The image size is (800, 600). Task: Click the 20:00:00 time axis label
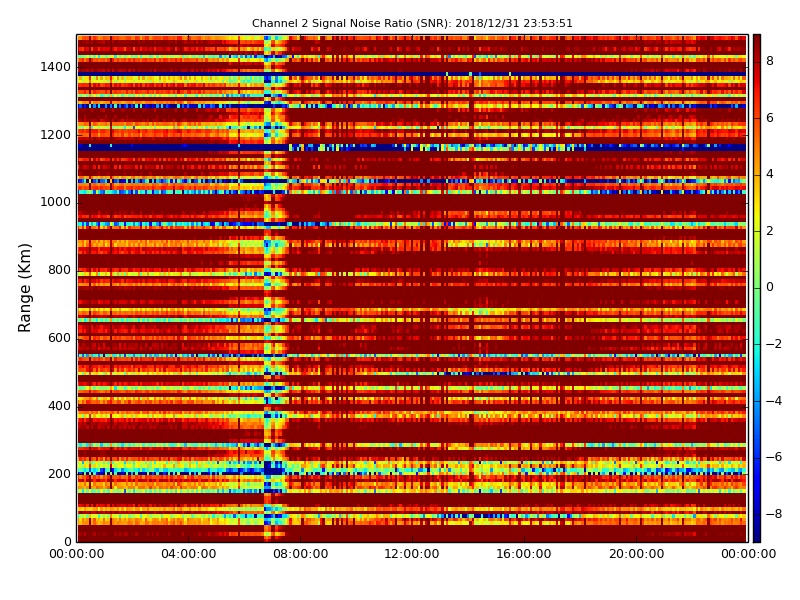tap(636, 554)
